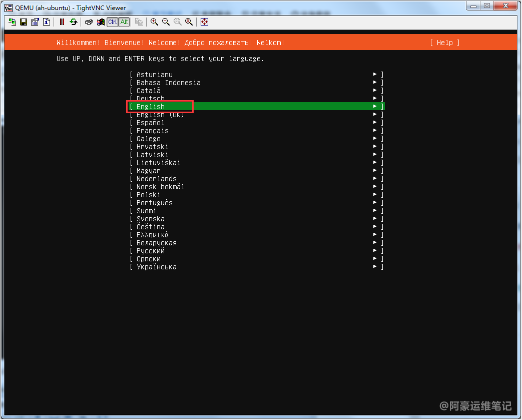Click the arrow at end of Français row
This screenshot has width=522, height=420.
375,131
